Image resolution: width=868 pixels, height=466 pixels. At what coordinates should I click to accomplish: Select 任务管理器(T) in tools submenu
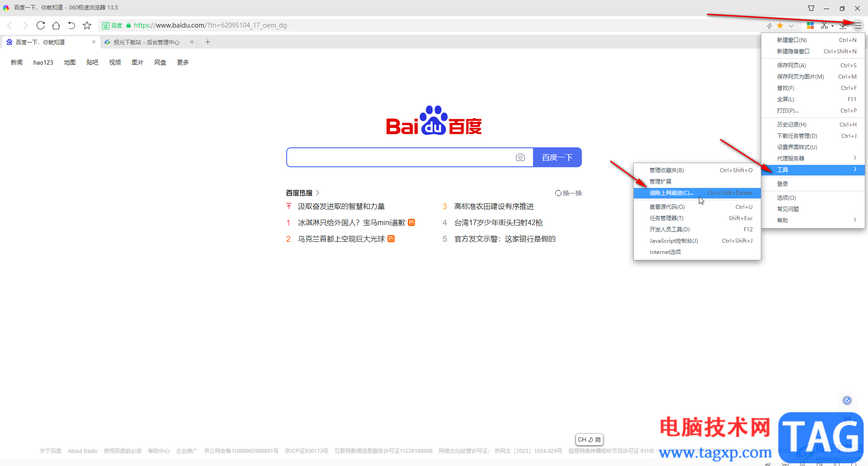point(697,218)
